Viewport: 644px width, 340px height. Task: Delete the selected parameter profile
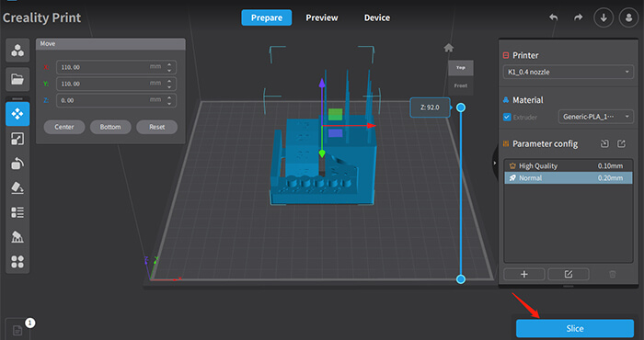coord(613,274)
